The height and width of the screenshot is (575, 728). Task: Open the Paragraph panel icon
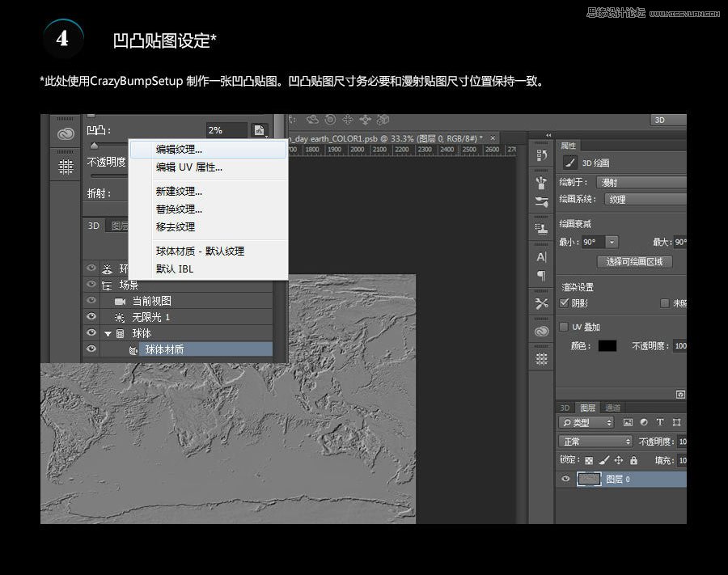(x=541, y=276)
